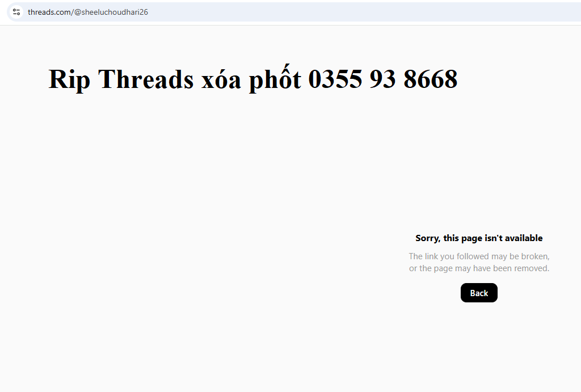The image size is (581, 392).
Task: Click the "8668" digits in the heading
Action: (430, 78)
